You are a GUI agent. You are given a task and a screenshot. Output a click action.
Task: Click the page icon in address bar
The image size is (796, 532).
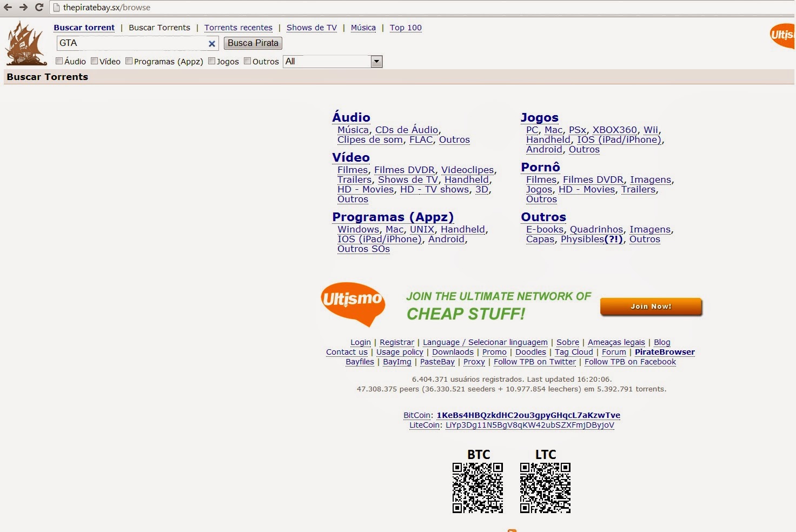56,8
